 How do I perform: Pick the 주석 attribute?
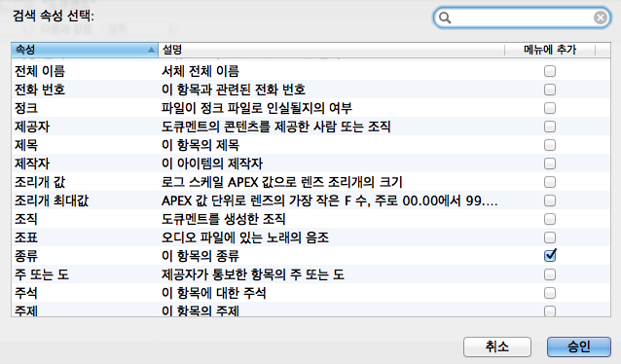[x=26, y=293]
